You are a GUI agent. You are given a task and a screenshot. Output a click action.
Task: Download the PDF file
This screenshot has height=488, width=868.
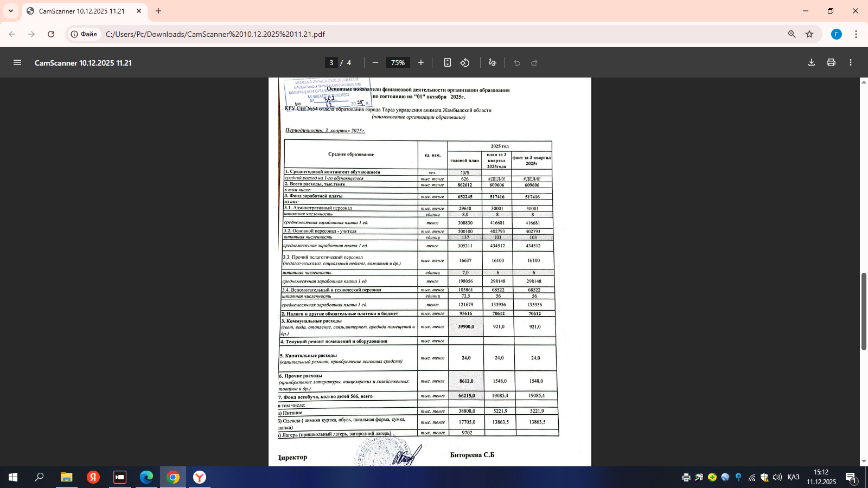tap(812, 63)
